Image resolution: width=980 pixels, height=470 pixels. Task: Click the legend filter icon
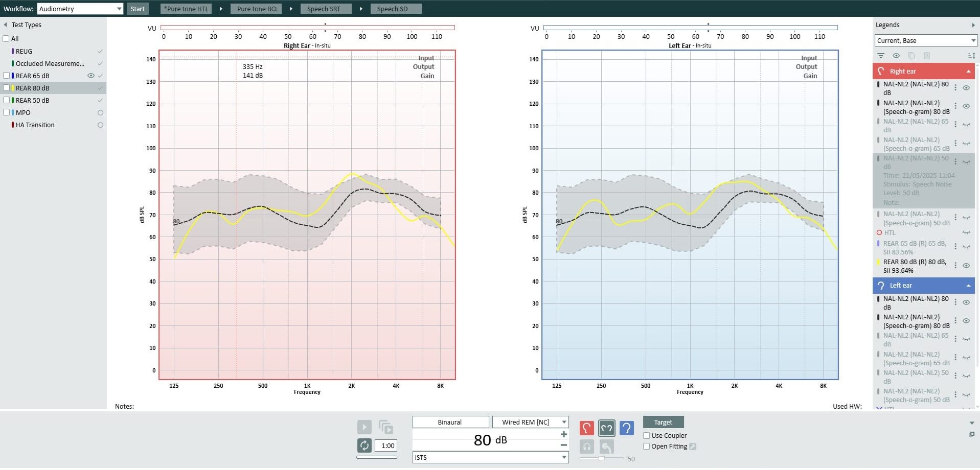(880, 56)
